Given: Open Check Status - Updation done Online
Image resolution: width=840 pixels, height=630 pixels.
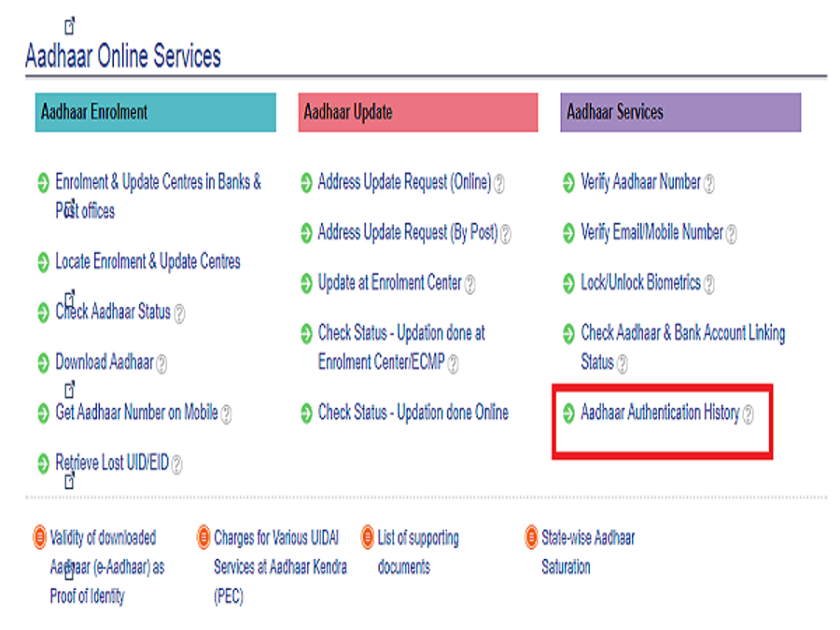Looking at the screenshot, I should [x=413, y=412].
